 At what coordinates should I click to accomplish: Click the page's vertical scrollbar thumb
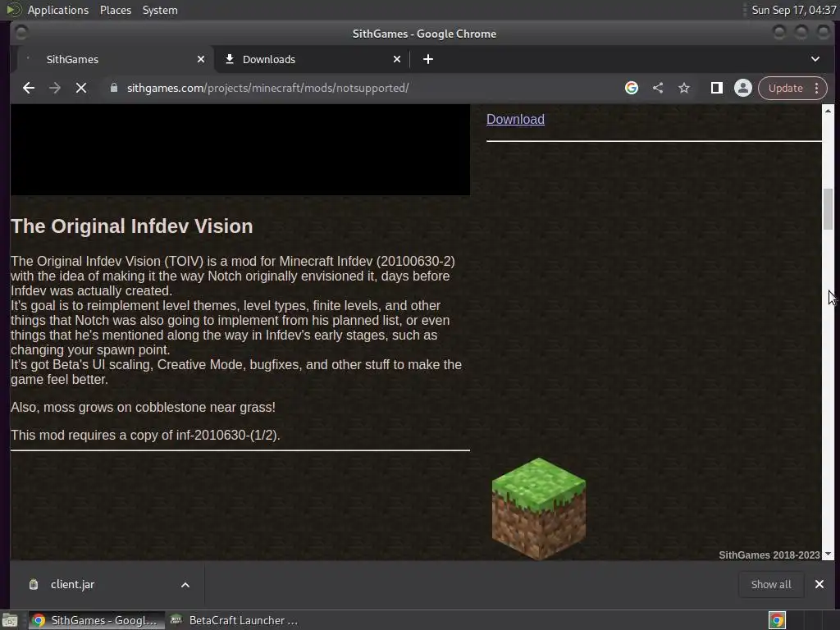[x=829, y=209]
